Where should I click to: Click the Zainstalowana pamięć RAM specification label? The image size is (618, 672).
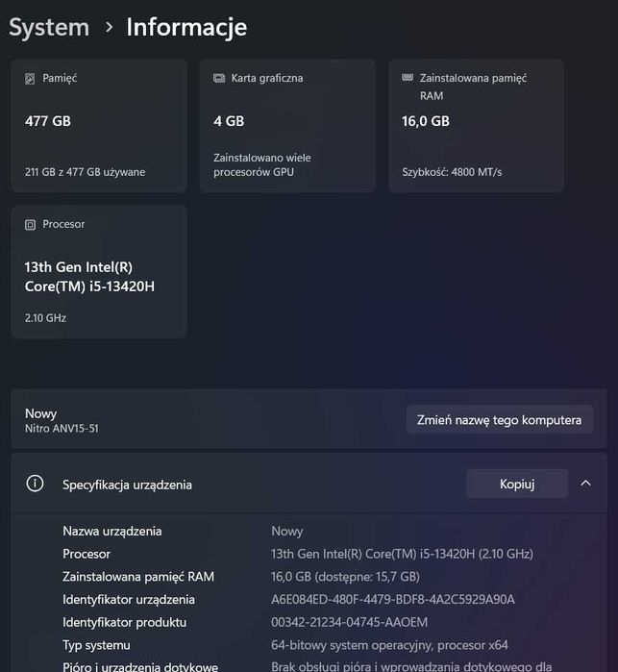(x=138, y=577)
